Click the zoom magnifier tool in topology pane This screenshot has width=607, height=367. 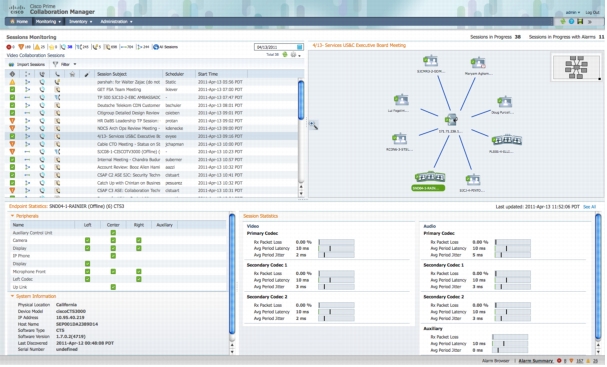[314, 125]
